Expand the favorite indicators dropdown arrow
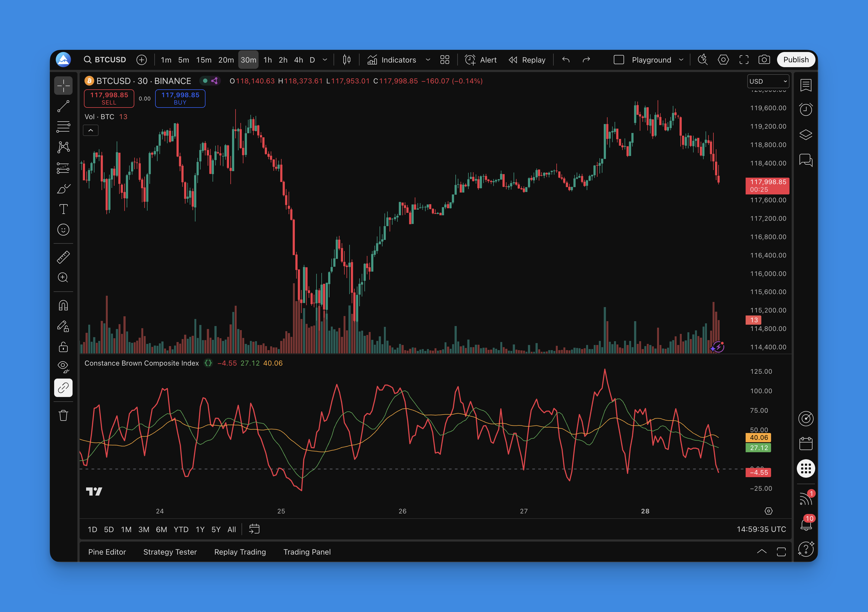The width and height of the screenshot is (868, 612). [x=428, y=60]
